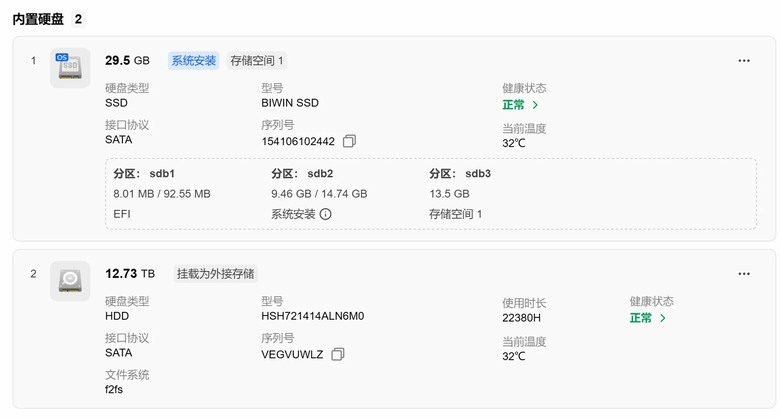The height and width of the screenshot is (418, 780).
Task: Click partition sdb1 label
Action: pyautogui.click(x=144, y=174)
